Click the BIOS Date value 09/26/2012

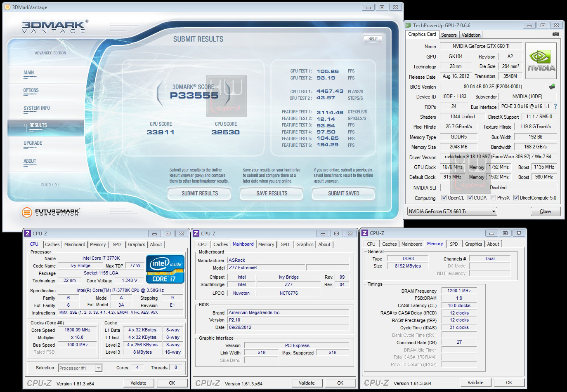[288, 327]
